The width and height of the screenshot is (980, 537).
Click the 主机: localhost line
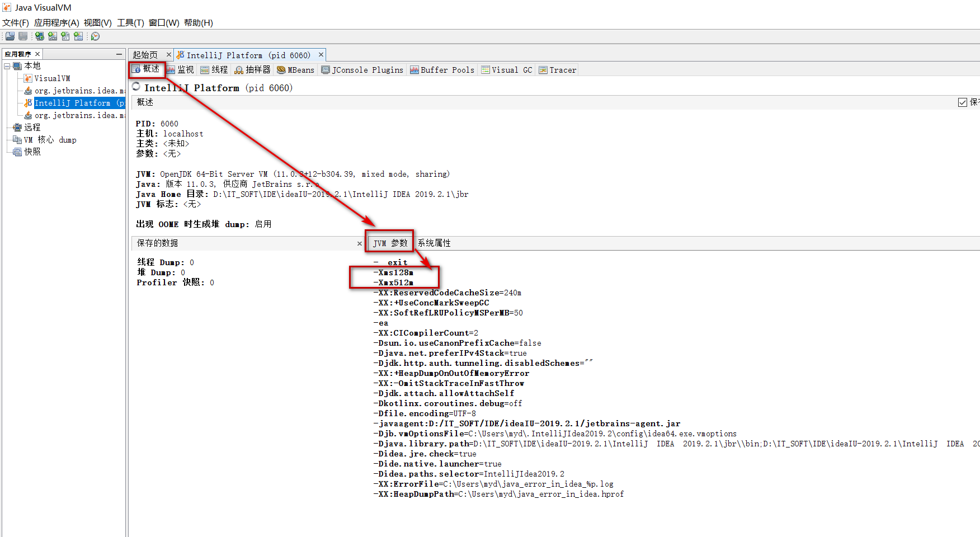point(170,134)
